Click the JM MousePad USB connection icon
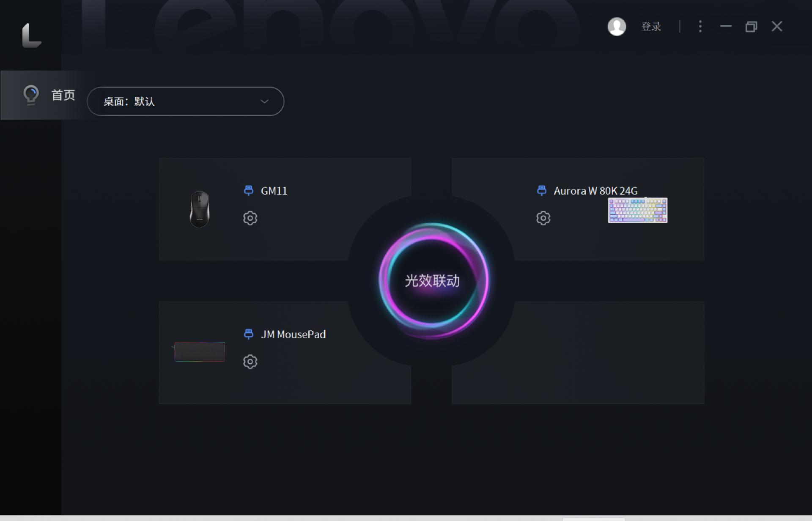 coord(249,334)
